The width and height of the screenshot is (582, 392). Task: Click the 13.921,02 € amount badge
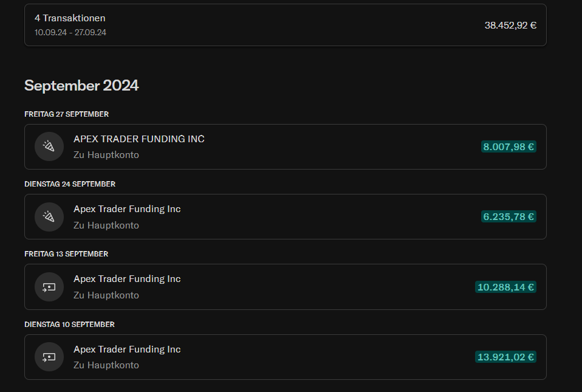point(505,357)
